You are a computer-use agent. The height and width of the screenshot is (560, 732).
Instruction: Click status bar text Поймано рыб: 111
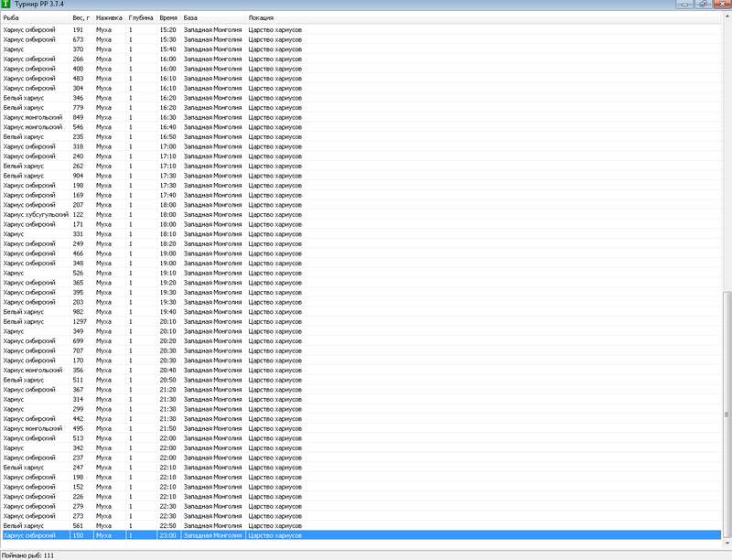click(x=28, y=555)
